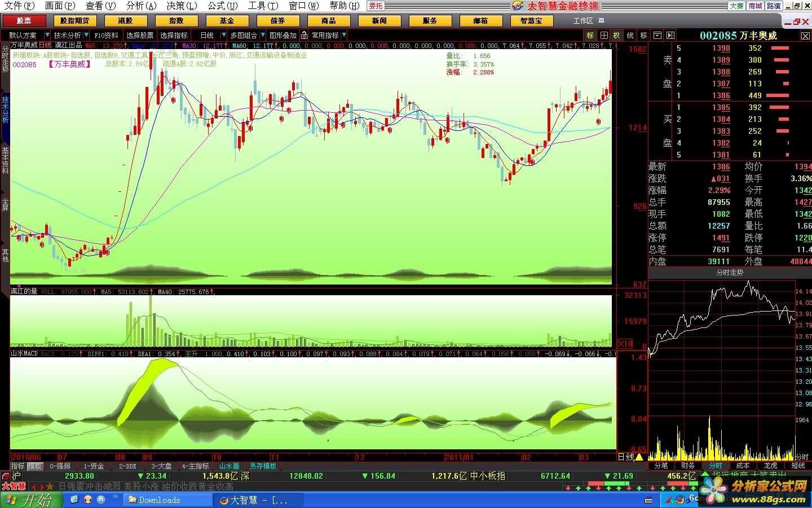Open 路演 in the title bar

(x=774, y=6)
